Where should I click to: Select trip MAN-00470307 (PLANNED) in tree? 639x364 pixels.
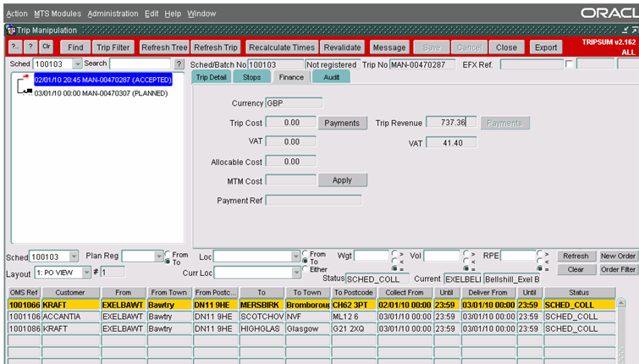click(101, 93)
